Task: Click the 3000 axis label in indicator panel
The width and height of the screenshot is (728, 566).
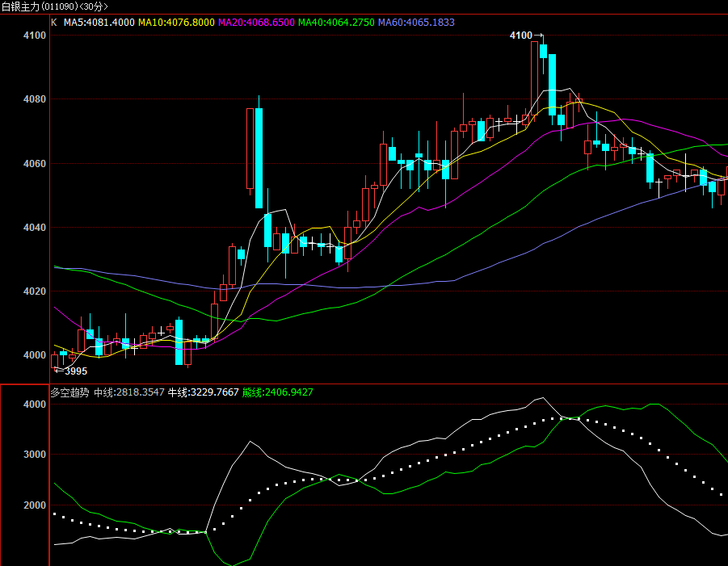Action: [x=35, y=455]
